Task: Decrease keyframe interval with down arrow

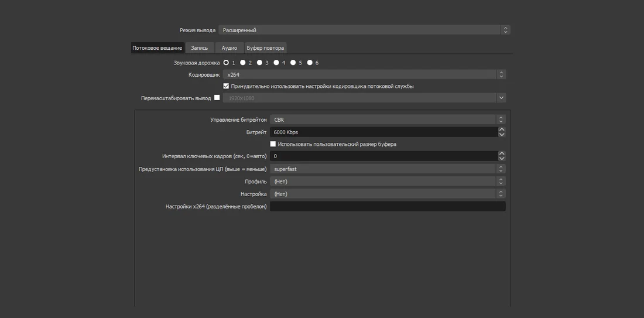Action: (502, 159)
